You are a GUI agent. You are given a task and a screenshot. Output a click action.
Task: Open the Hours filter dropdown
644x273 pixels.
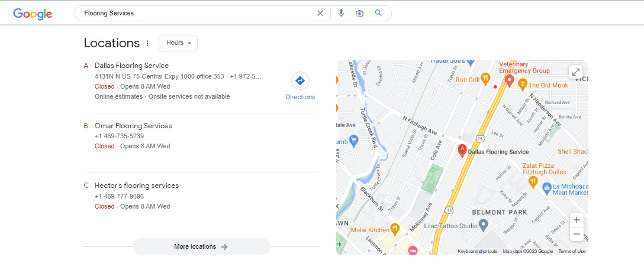(178, 43)
